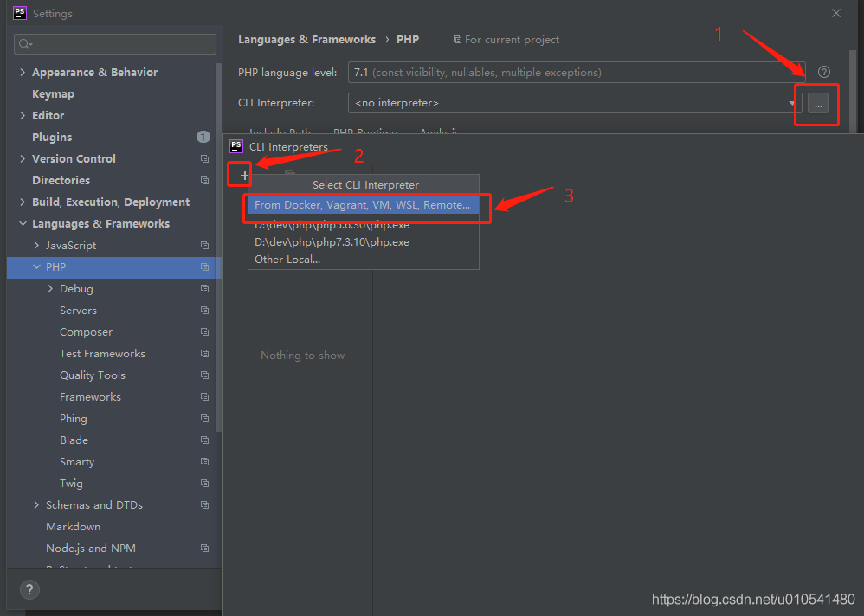Screen dimensions: 864x616
Task: Collapse the PHP node
Action: click(x=36, y=267)
